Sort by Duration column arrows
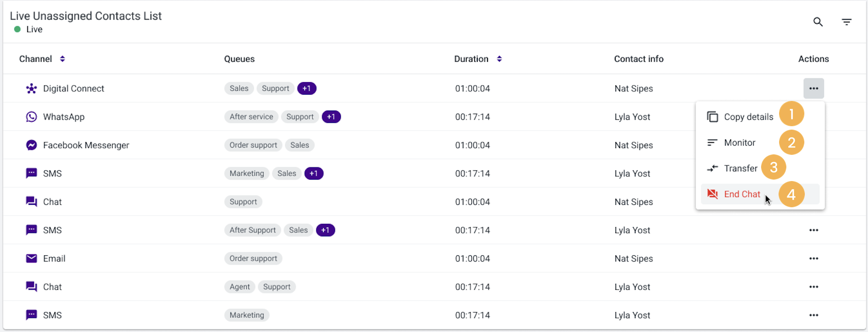This screenshot has width=868, height=332. coord(499,59)
